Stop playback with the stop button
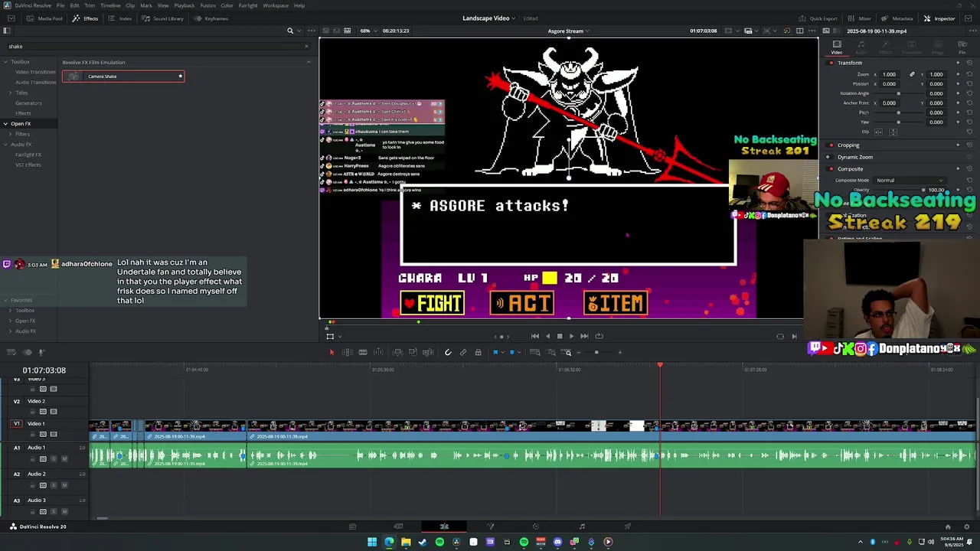980x551 pixels. (x=559, y=336)
